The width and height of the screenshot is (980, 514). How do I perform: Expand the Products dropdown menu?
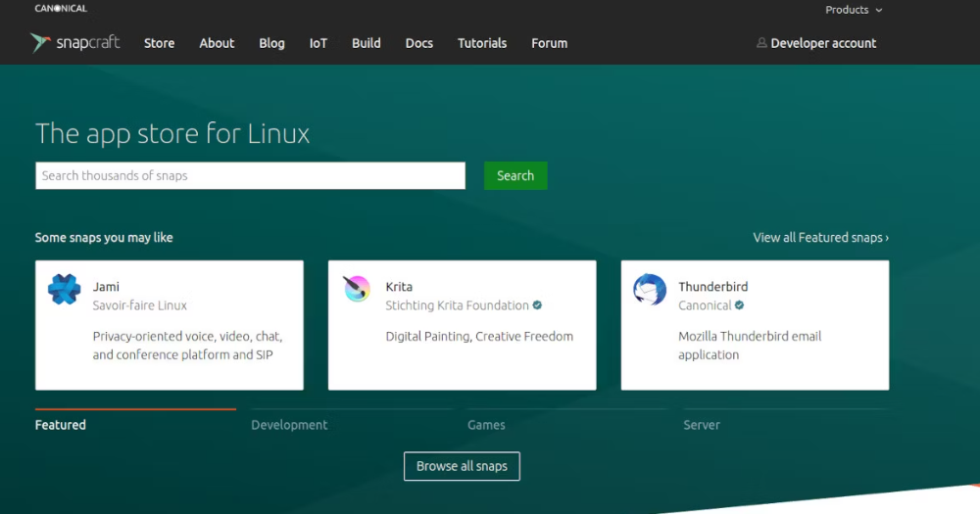(x=854, y=10)
